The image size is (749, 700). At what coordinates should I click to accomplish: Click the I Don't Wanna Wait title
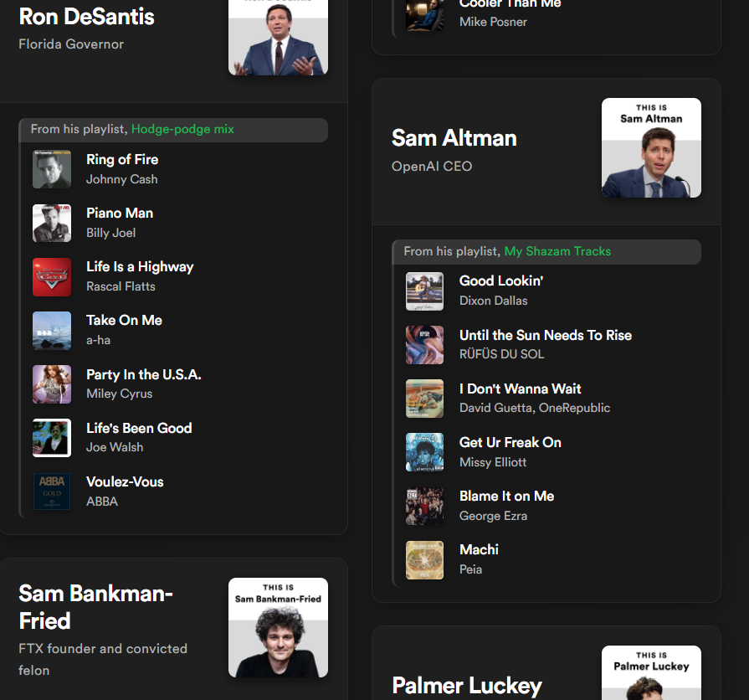tap(521, 389)
